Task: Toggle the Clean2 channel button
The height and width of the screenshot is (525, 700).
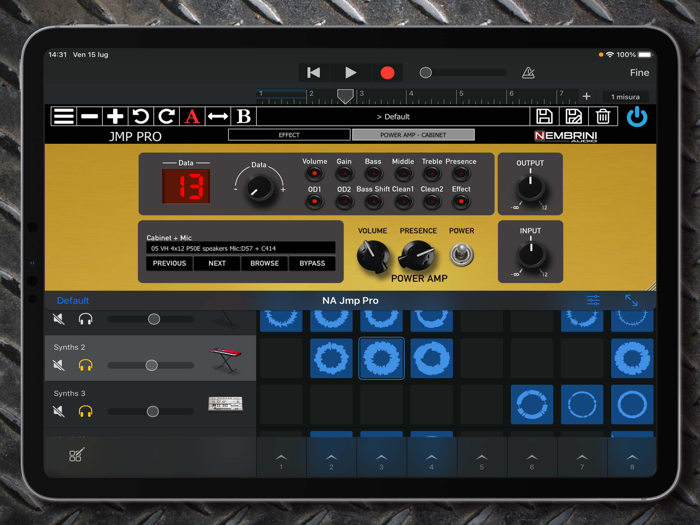Action: [432, 201]
